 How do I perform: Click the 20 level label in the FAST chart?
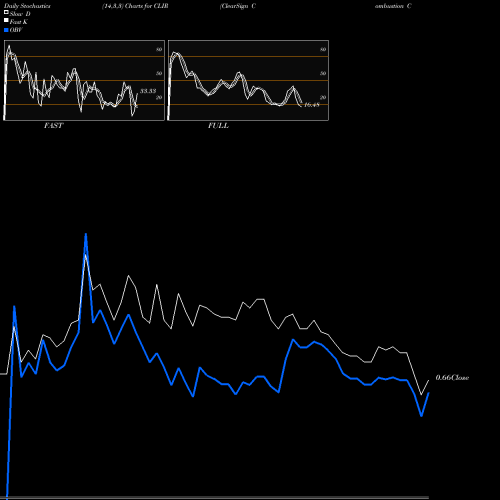tap(159, 97)
